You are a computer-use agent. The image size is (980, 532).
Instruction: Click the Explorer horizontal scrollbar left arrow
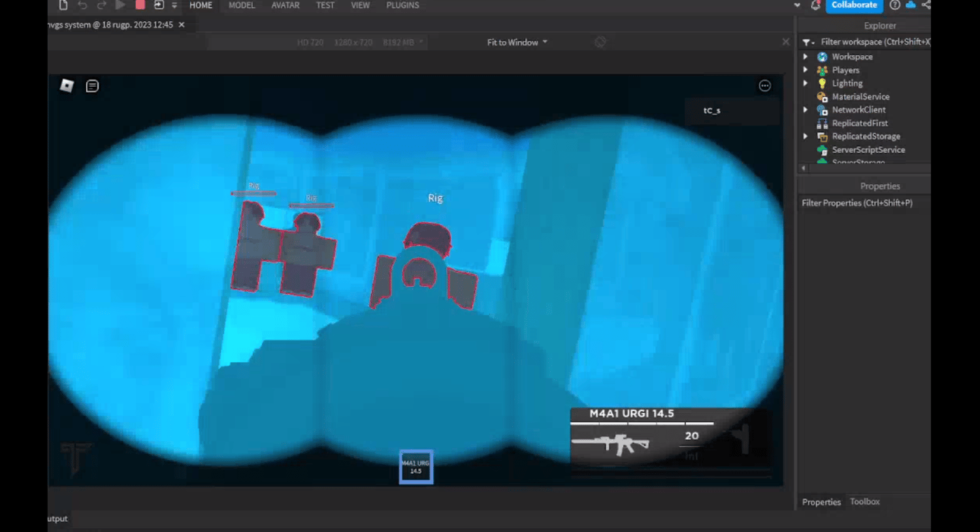point(804,168)
